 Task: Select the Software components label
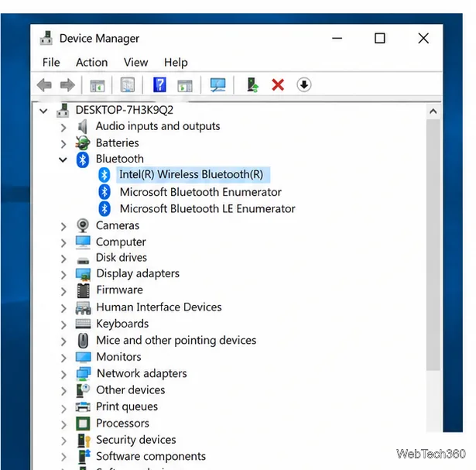coord(151,456)
